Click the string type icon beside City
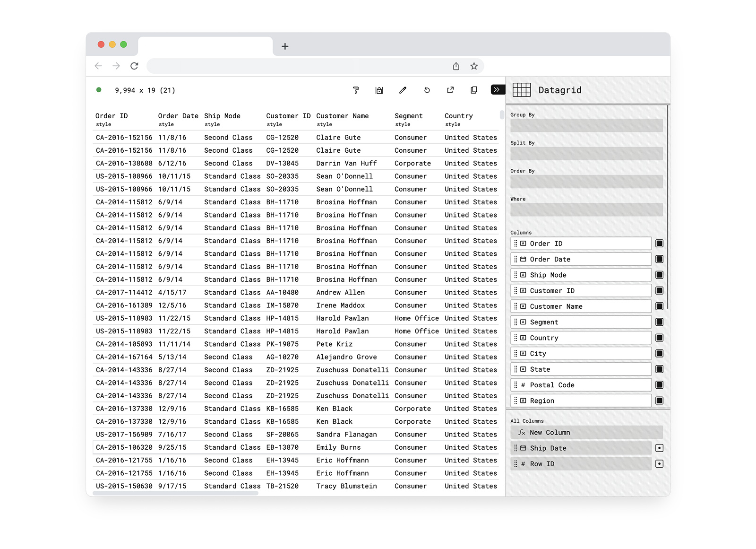 pos(523,354)
